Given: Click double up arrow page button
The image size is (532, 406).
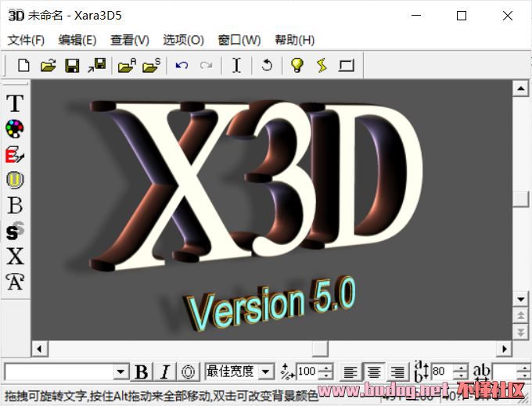Looking at the screenshot, I should (521, 315).
